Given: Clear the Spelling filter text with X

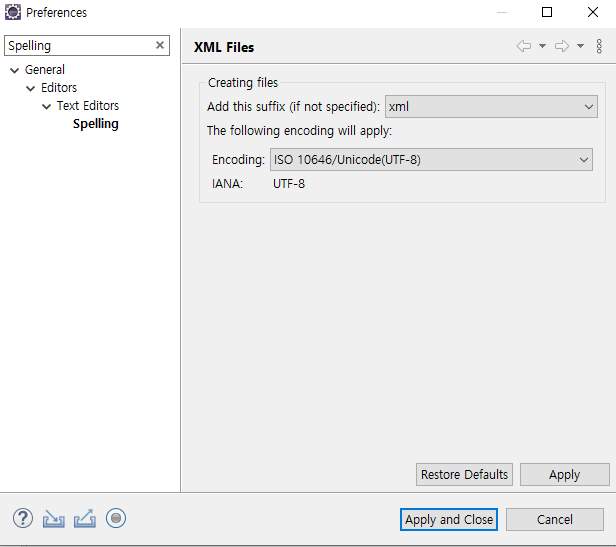Looking at the screenshot, I should (160, 45).
